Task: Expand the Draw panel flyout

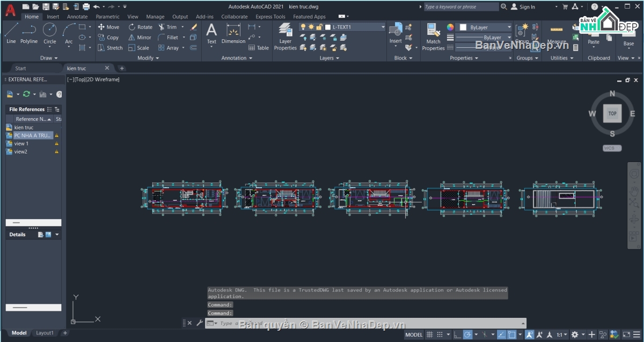Action: pos(49,58)
